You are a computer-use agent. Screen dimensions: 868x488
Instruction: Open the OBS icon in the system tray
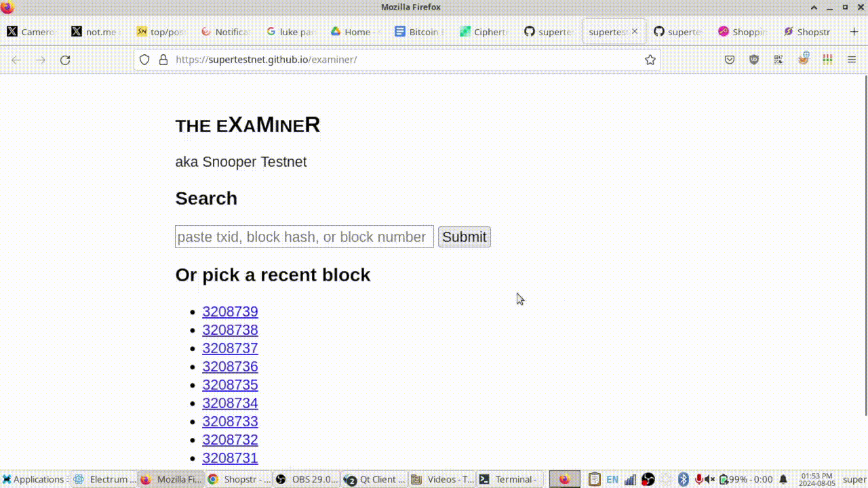tap(648, 479)
